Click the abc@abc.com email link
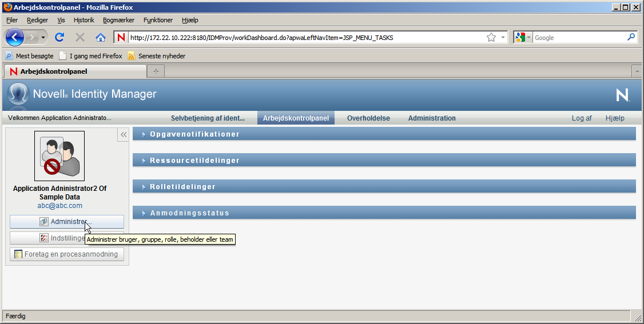Viewport: 644px width, 324px height. coord(59,206)
